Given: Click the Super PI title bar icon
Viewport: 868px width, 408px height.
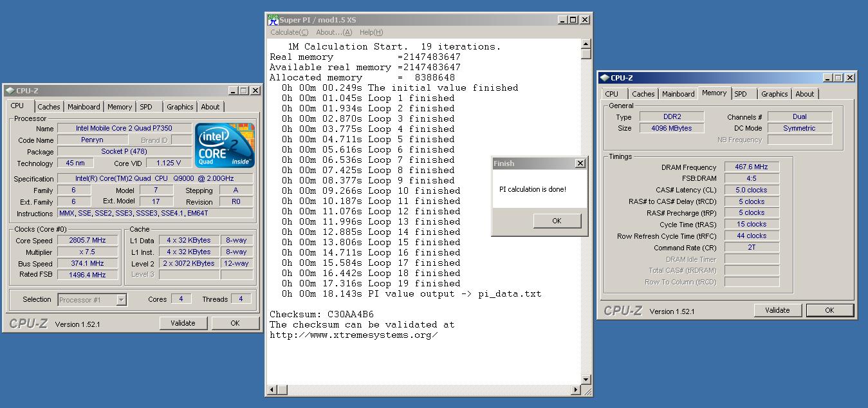Looking at the screenshot, I should [273, 20].
